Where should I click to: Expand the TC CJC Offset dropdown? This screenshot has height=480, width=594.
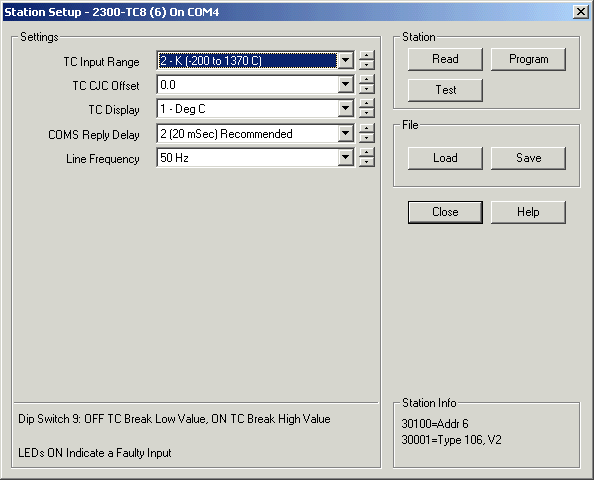pyautogui.click(x=345, y=85)
